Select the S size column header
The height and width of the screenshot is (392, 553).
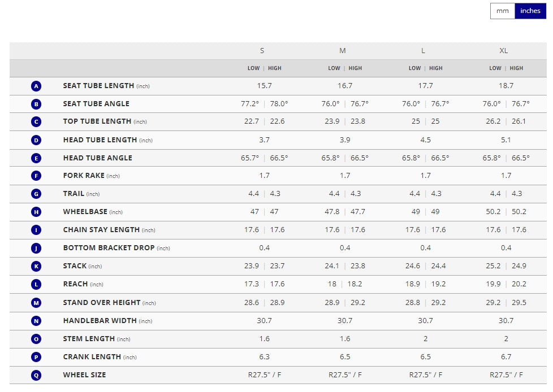262,51
